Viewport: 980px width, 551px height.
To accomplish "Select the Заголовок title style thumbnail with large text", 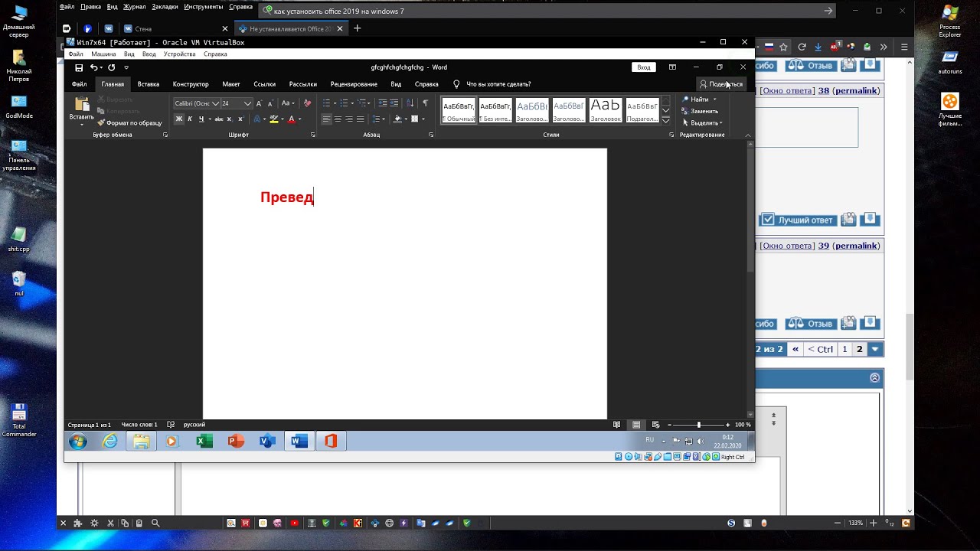I will 605,110.
